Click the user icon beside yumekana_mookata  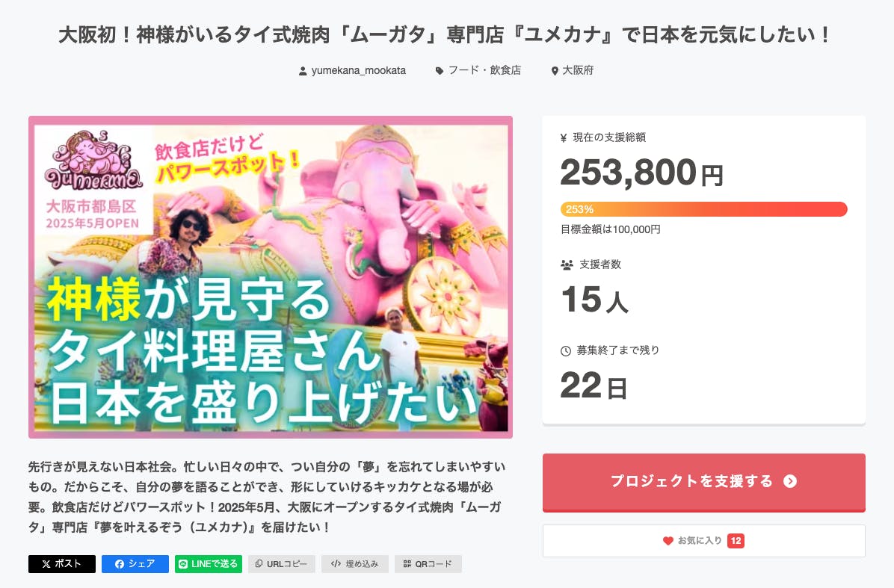tap(303, 71)
